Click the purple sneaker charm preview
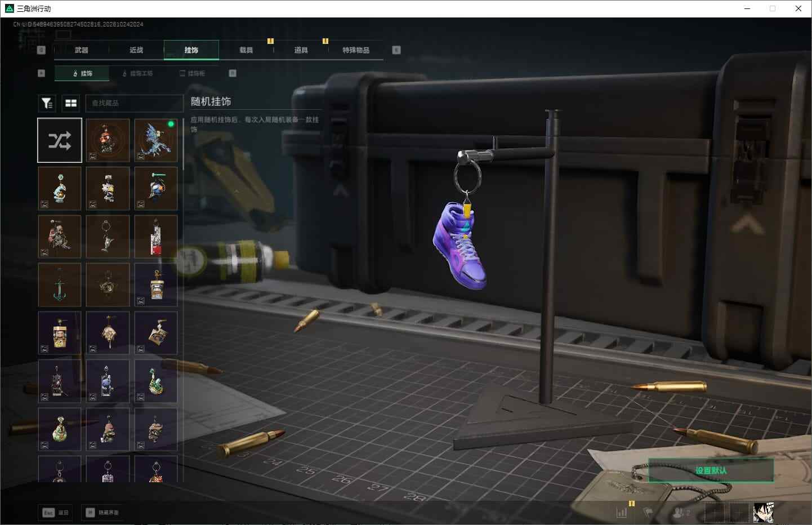This screenshot has width=812, height=525. pyautogui.click(x=460, y=245)
